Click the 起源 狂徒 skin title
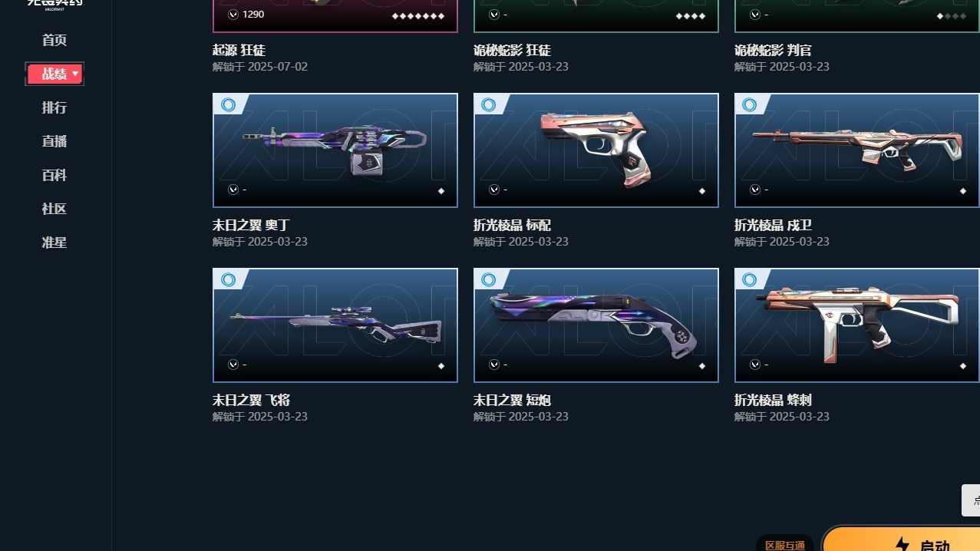Viewport: 980px width, 551px height. [x=239, y=50]
